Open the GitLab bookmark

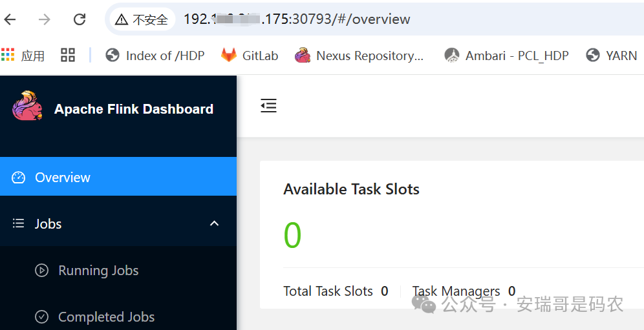point(250,56)
